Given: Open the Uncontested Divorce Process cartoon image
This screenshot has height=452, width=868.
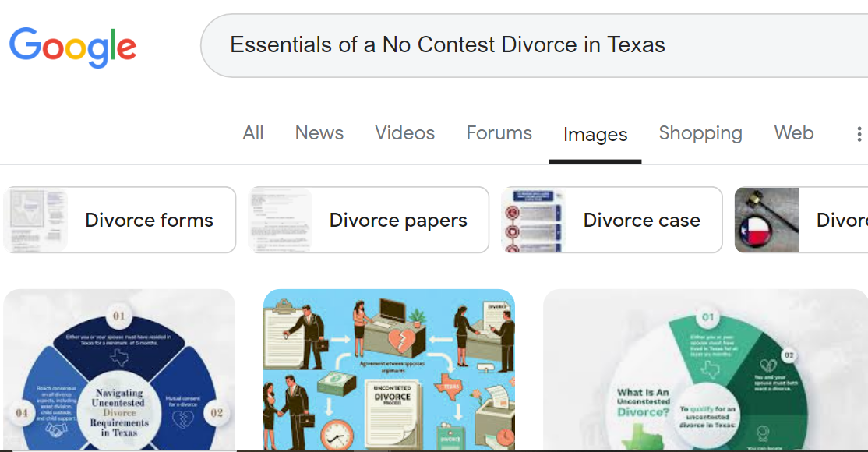Looking at the screenshot, I should 389,370.
